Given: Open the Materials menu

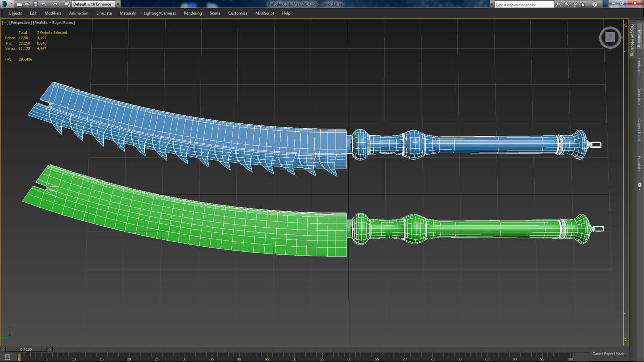Looking at the screenshot, I should coord(128,13).
